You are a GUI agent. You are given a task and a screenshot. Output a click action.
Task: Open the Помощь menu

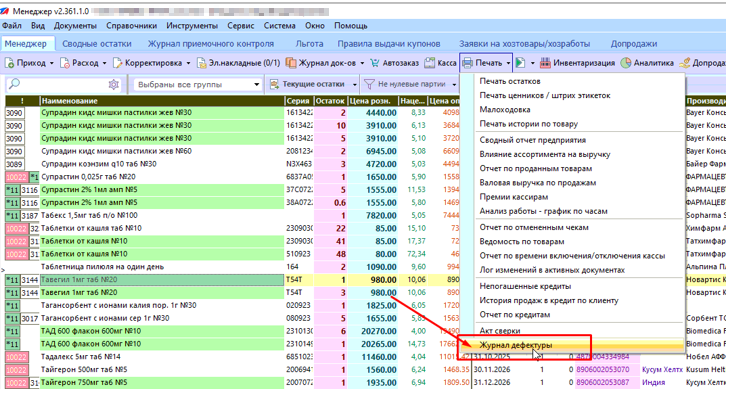pyautogui.click(x=351, y=26)
